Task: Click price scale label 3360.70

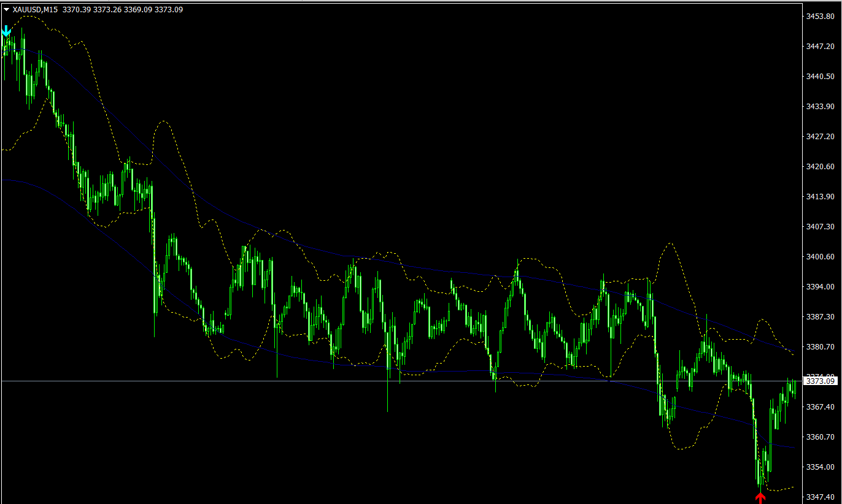Action: point(820,437)
